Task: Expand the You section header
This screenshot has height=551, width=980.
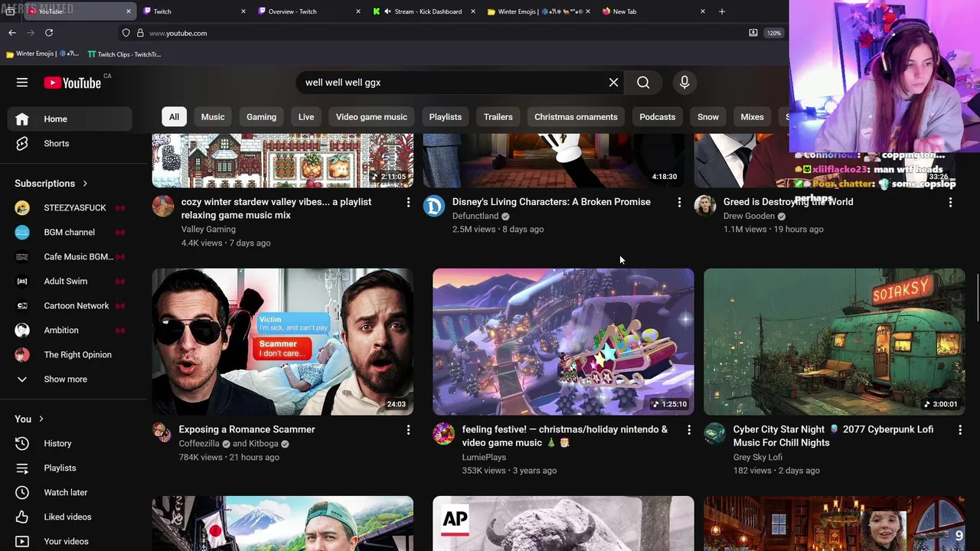Action: click(29, 419)
